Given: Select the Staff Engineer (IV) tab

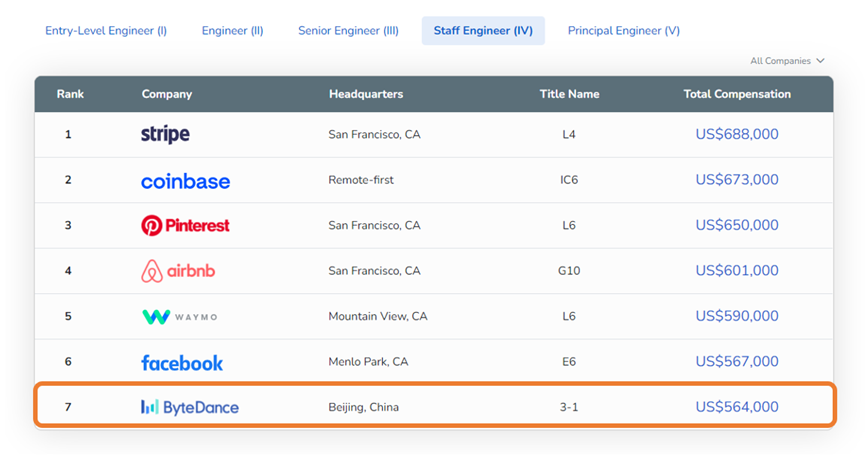Looking at the screenshot, I should point(483,31).
